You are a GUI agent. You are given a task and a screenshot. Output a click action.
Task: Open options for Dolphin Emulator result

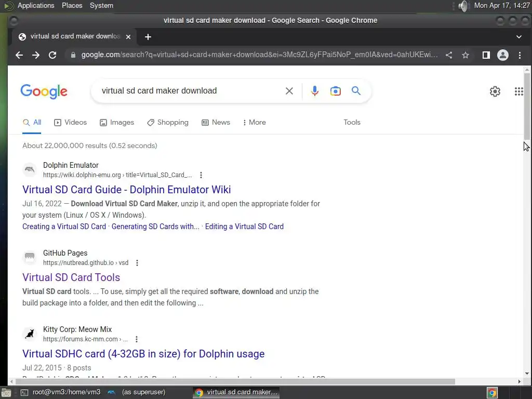click(201, 175)
